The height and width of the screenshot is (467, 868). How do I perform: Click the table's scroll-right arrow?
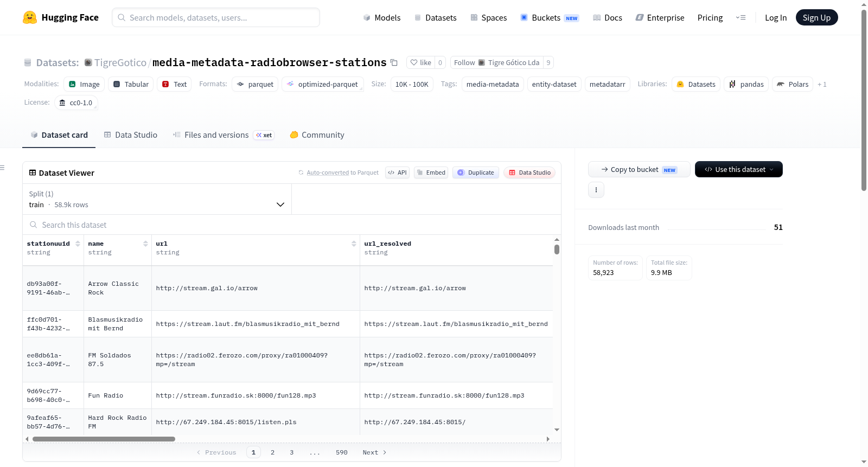click(x=548, y=439)
